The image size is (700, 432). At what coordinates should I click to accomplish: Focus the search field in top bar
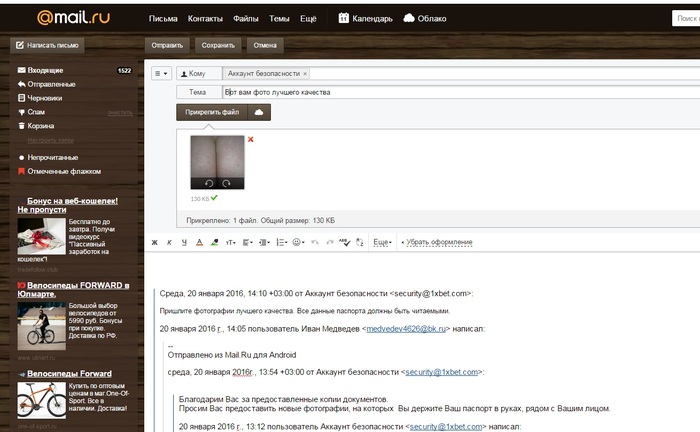tap(686, 18)
